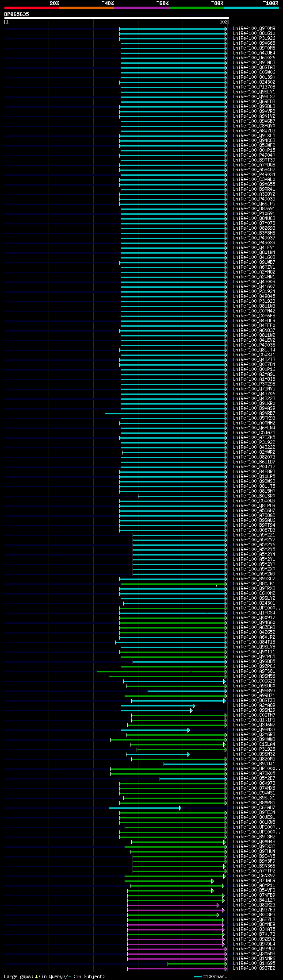Click the purple ~60% legend segment
283x980 pixels.
[141, 8]
